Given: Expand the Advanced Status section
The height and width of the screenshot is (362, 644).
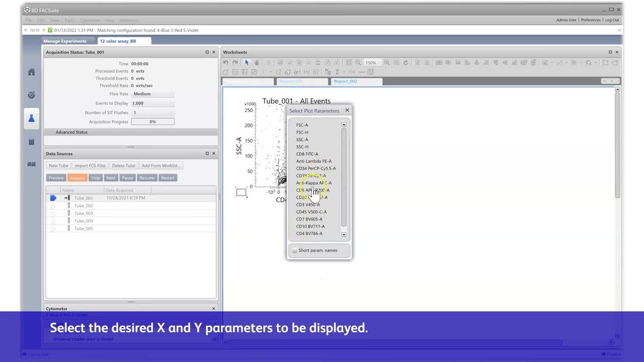Looking at the screenshot, I should (x=71, y=132).
